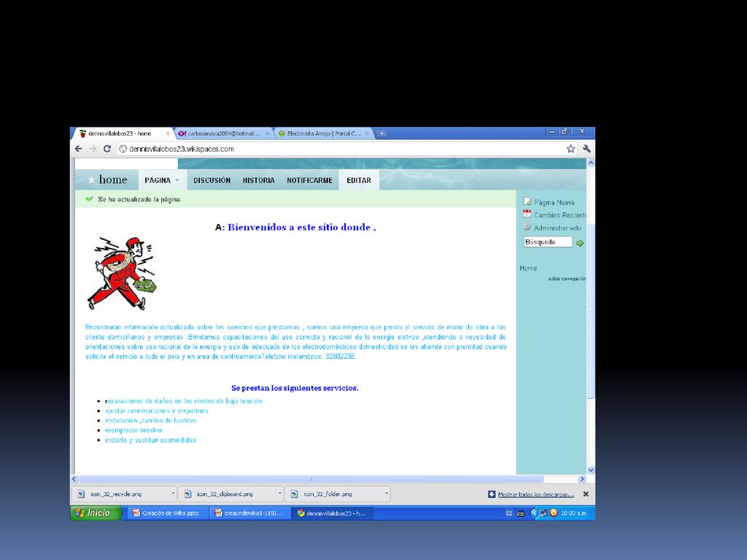Expand options for icon_32_clipboard.png download
The image size is (747, 560).
click(x=279, y=494)
